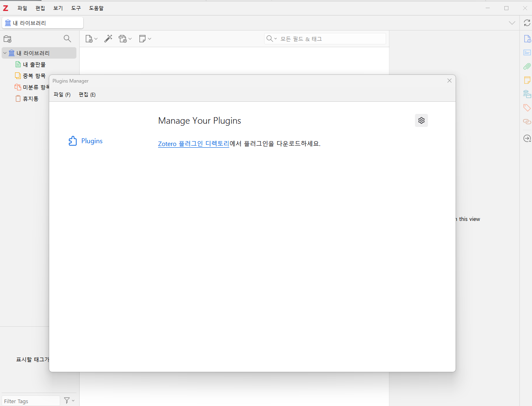Select 휴지통 in the tree
532x406 pixels.
30,98
